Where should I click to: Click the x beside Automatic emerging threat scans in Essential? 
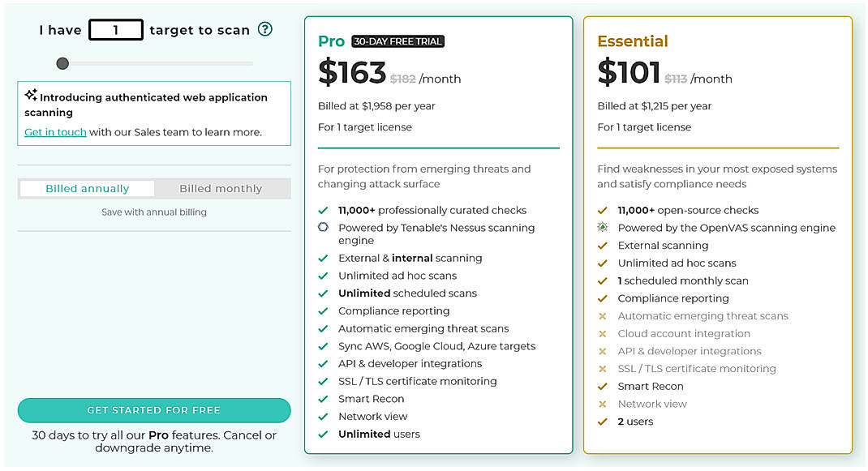pyautogui.click(x=603, y=316)
